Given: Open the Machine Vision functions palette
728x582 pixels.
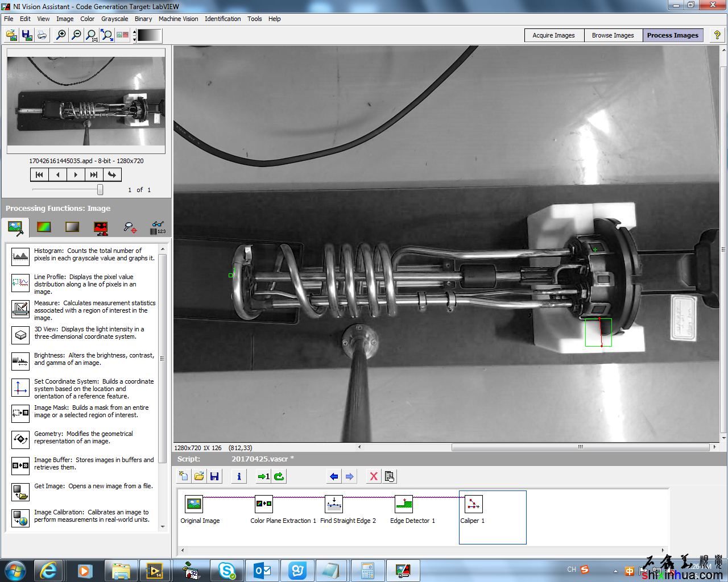Looking at the screenshot, I should tap(130, 227).
